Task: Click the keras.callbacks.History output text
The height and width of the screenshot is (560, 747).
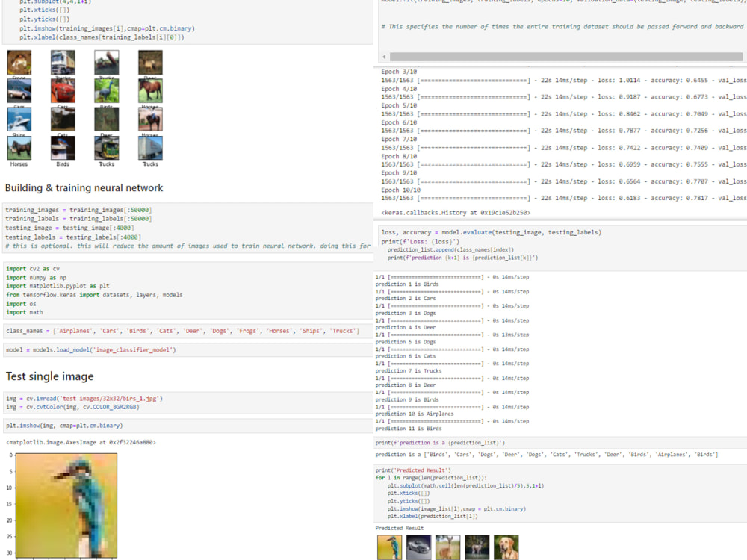Action: click(x=457, y=214)
